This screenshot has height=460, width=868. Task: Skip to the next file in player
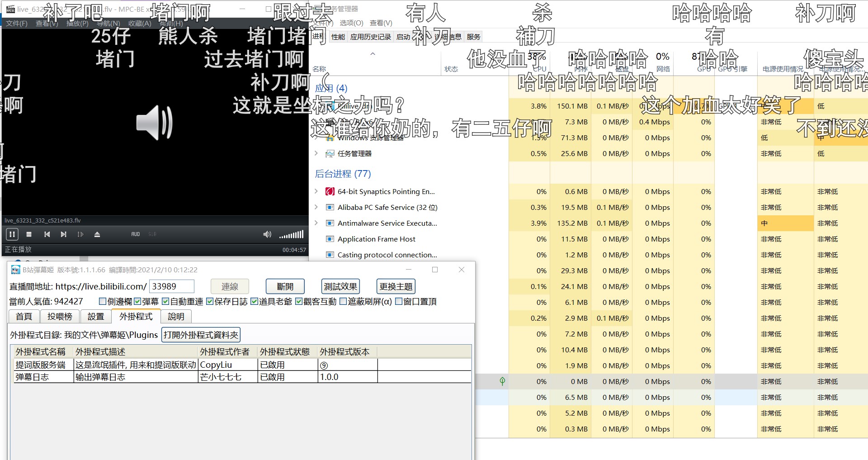[x=63, y=234]
